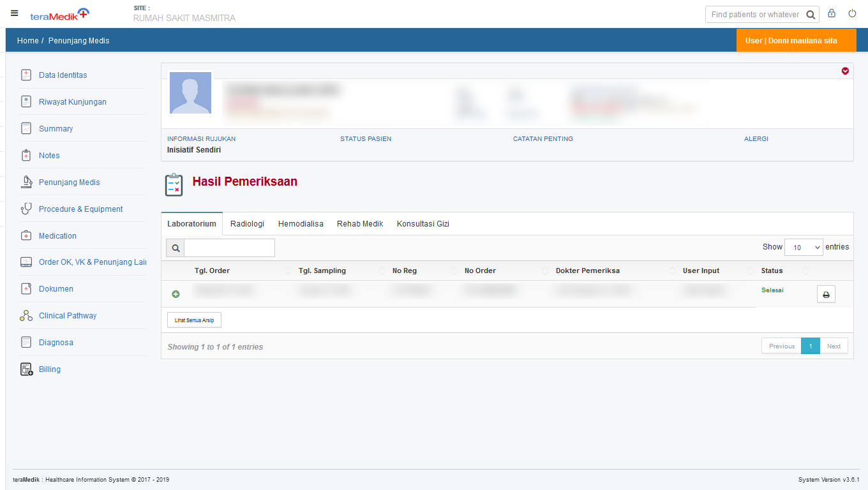This screenshot has width=868, height=490.
Task: Switch to the Laboratorium tab
Action: point(191,224)
